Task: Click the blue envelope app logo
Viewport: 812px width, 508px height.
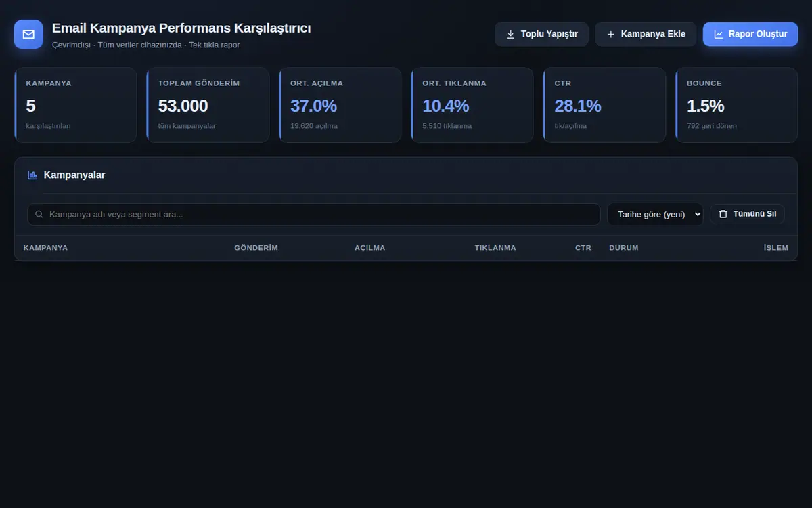Action: [28, 35]
